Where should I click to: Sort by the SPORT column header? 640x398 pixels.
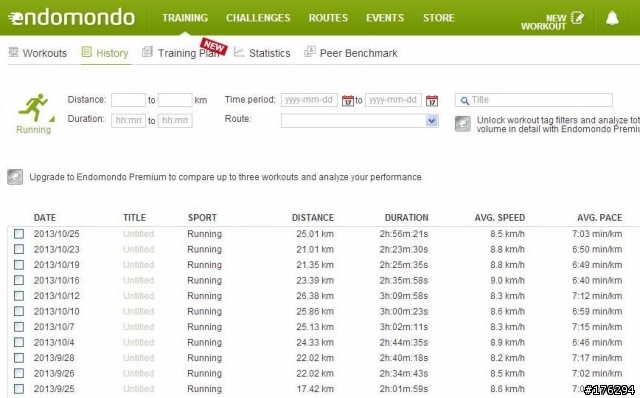pyautogui.click(x=202, y=218)
